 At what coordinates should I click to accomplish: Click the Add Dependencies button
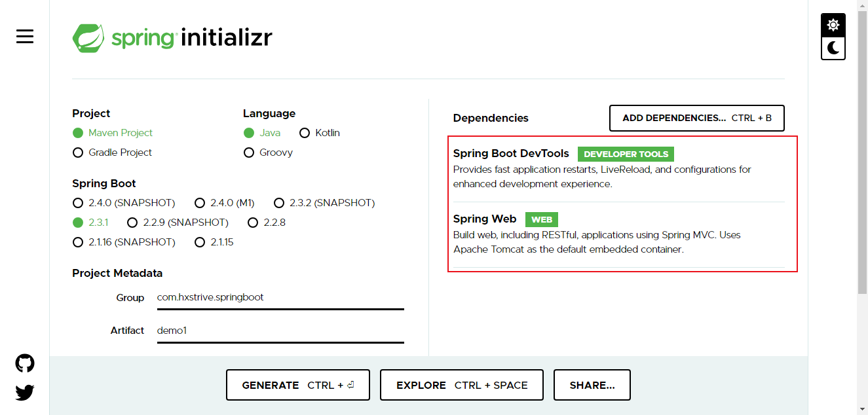(696, 118)
